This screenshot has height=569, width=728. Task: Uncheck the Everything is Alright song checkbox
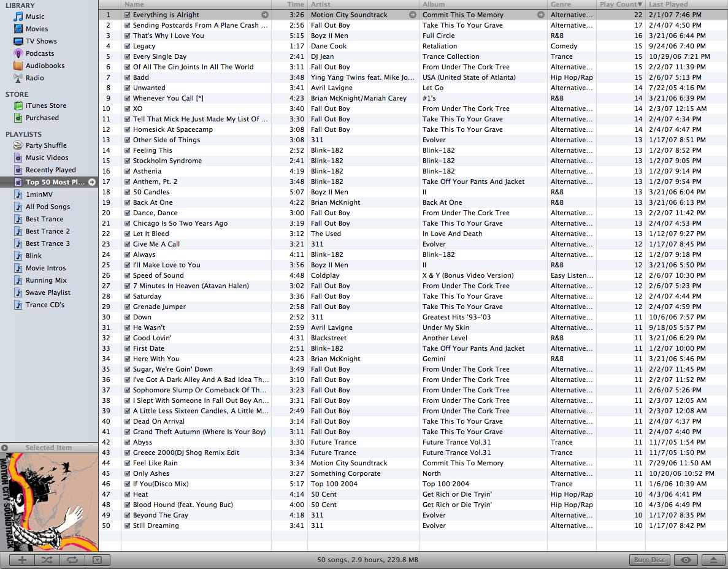(127, 15)
